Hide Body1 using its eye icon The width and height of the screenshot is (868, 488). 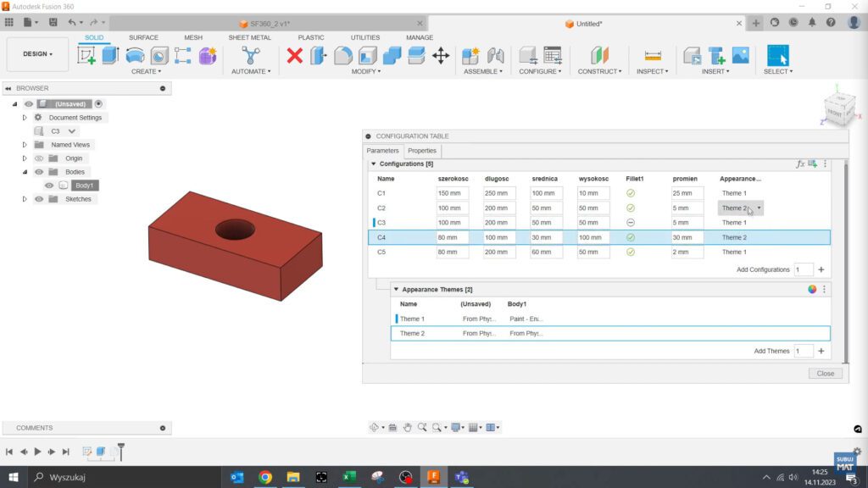tap(49, 186)
